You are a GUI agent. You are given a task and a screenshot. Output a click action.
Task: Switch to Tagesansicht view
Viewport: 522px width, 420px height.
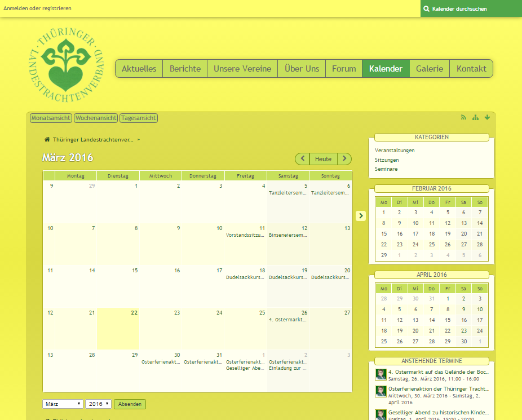(x=139, y=118)
